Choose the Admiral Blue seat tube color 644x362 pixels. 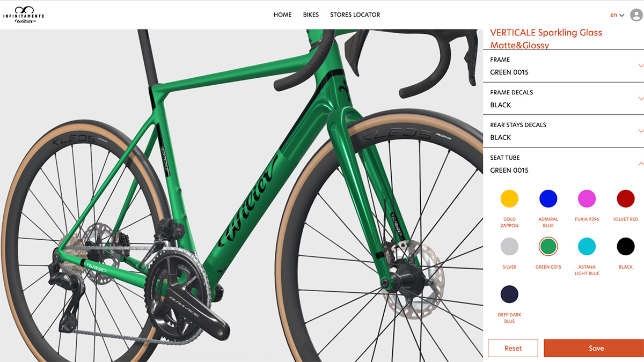pyautogui.click(x=548, y=198)
